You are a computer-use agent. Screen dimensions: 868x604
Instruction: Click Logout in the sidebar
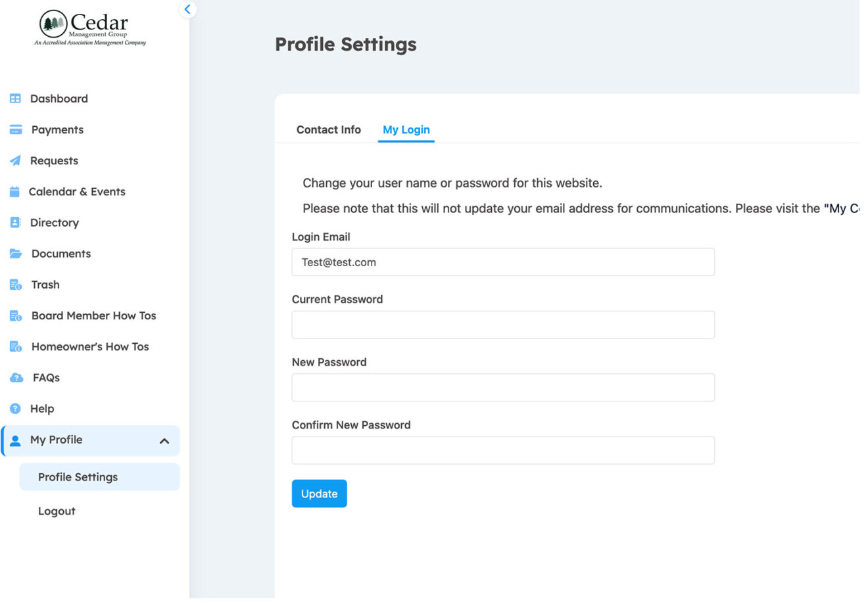coord(57,511)
